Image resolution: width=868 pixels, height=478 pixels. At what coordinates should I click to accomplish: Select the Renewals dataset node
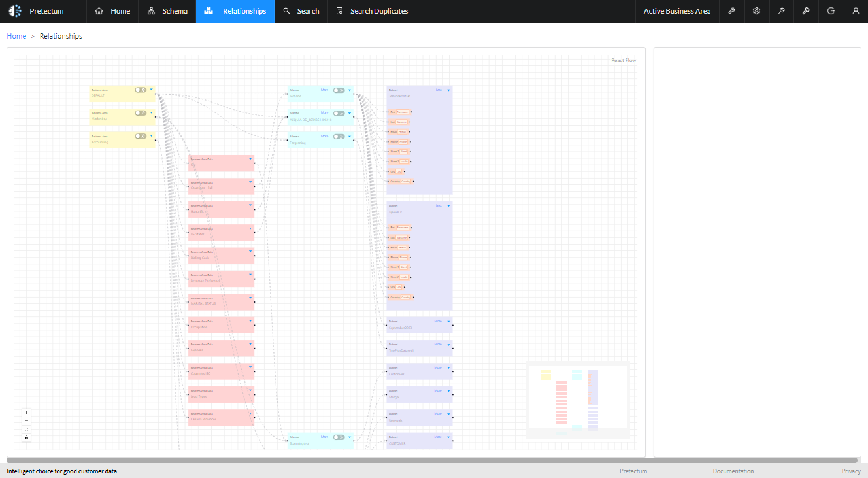[x=420, y=418]
